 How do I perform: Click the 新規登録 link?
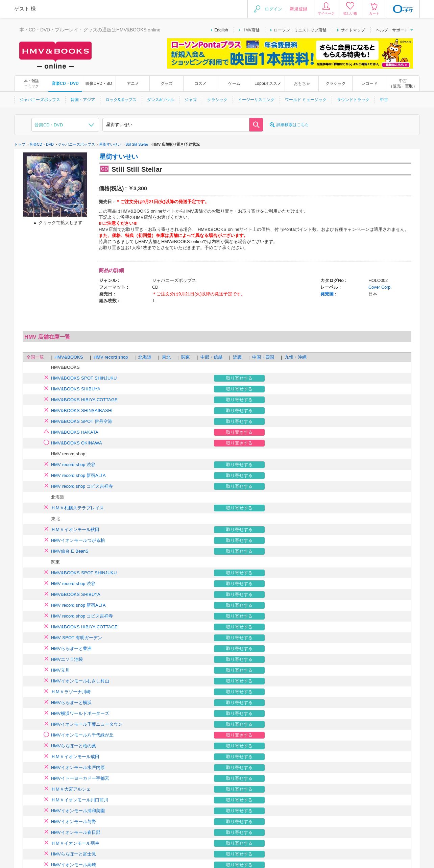(298, 9)
